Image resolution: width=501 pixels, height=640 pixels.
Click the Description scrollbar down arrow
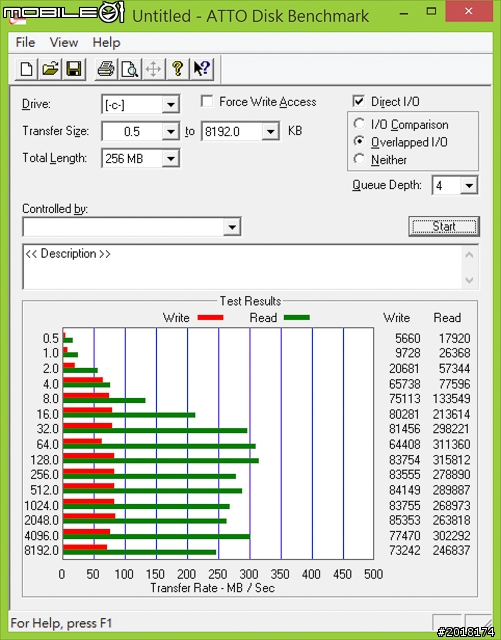click(x=469, y=280)
